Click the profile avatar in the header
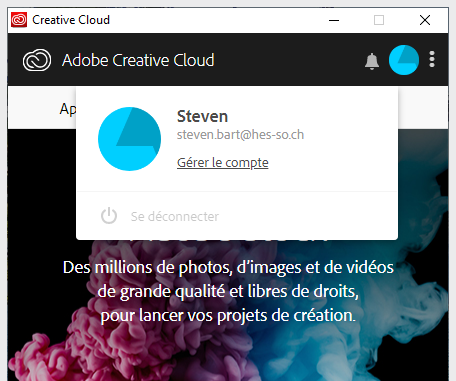 click(404, 60)
